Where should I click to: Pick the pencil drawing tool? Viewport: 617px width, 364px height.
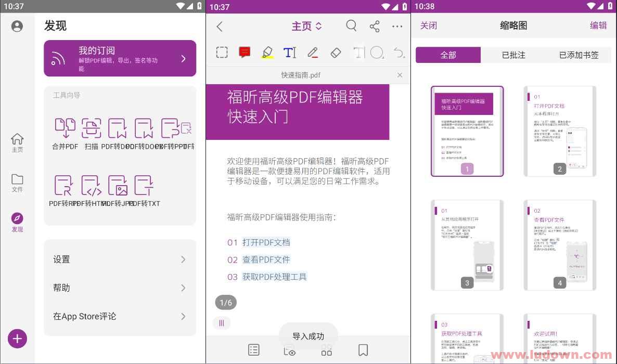(x=313, y=53)
